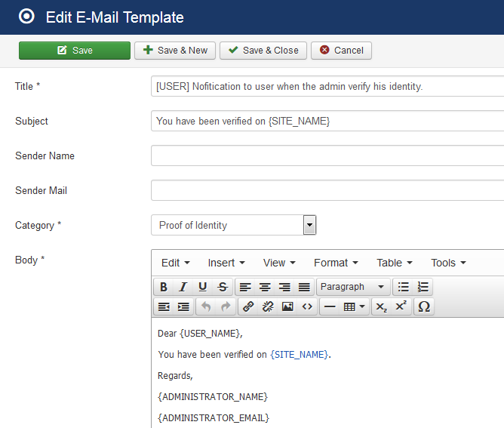Toggle bold formatting in editor toolbar
504x428 pixels.
click(x=164, y=287)
